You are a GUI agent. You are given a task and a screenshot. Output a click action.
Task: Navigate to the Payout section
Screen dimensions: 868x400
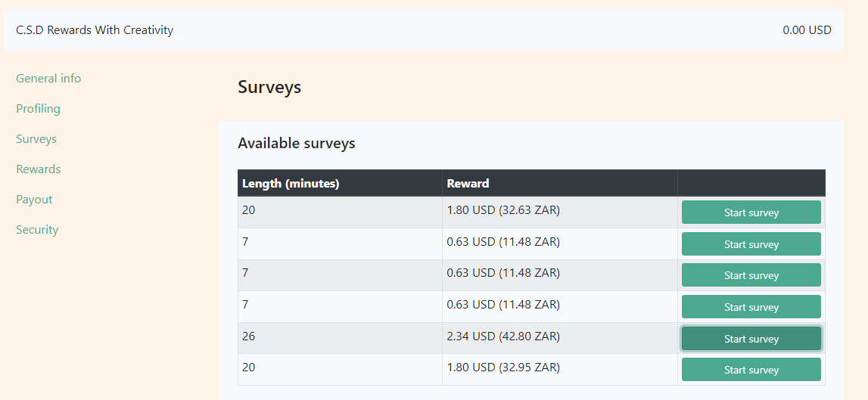pyautogui.click(x=34, y=200)
